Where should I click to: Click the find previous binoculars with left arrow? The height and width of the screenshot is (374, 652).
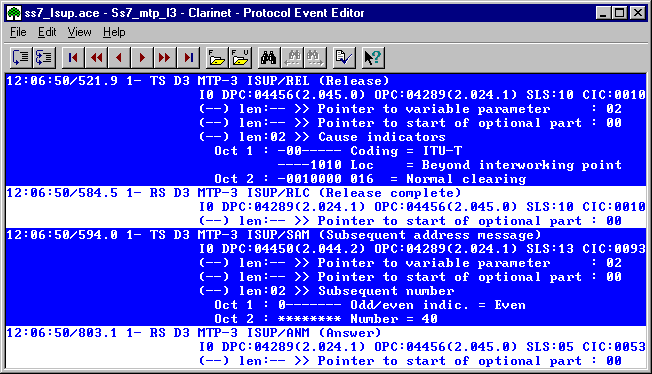pyautogui.click(x=292, y=57)
